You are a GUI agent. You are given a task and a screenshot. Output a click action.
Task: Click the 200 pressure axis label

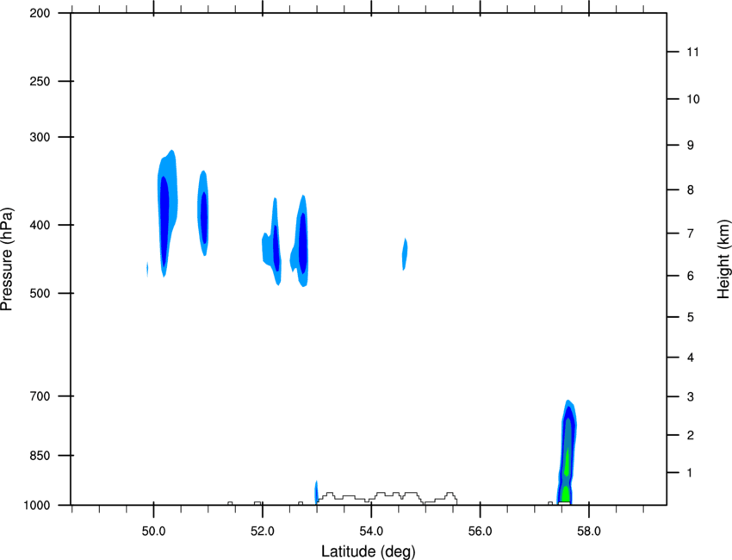[40, 13]
